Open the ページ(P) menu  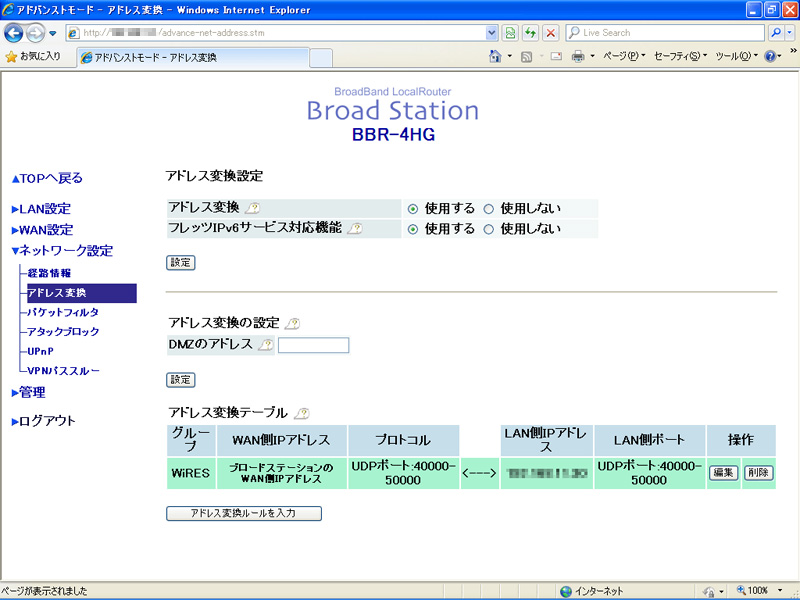click(x=624, y=56)
